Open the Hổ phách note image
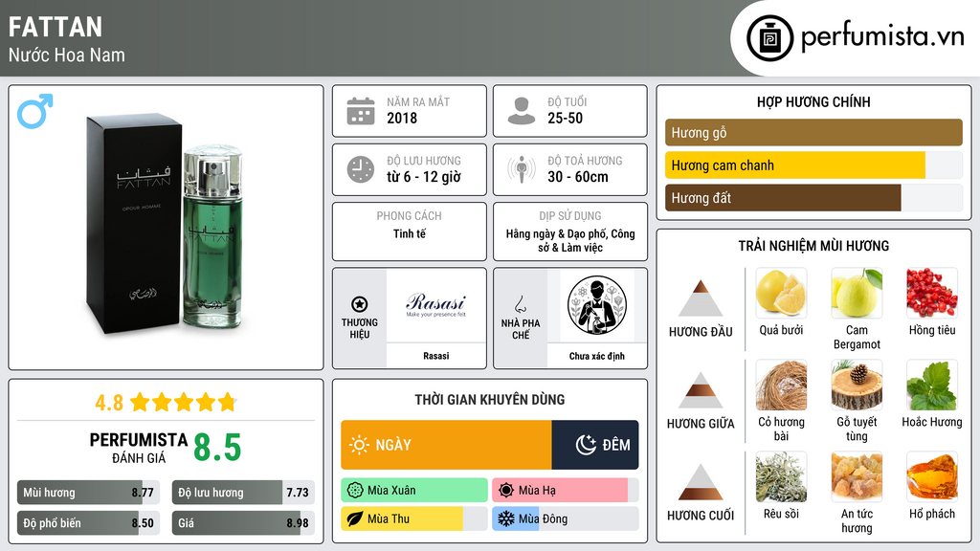The width and height of the screenshot is (980, 551). [x=932, y=476]
